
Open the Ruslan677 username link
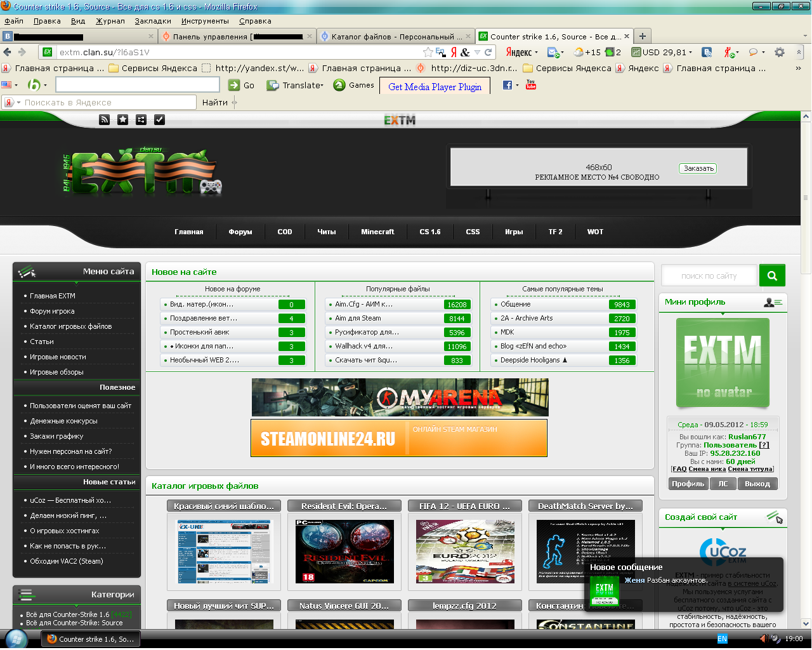pyautogui.click(x=747, y=437)
